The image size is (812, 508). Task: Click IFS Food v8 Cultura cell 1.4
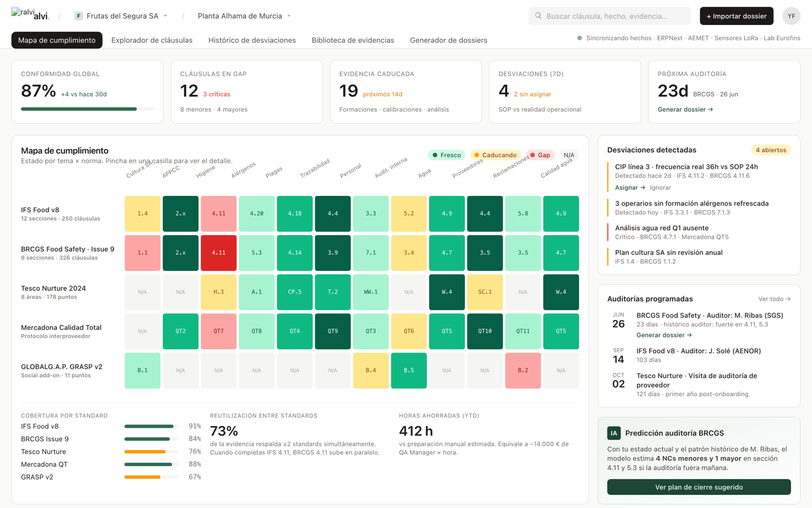tap(143, 214)
